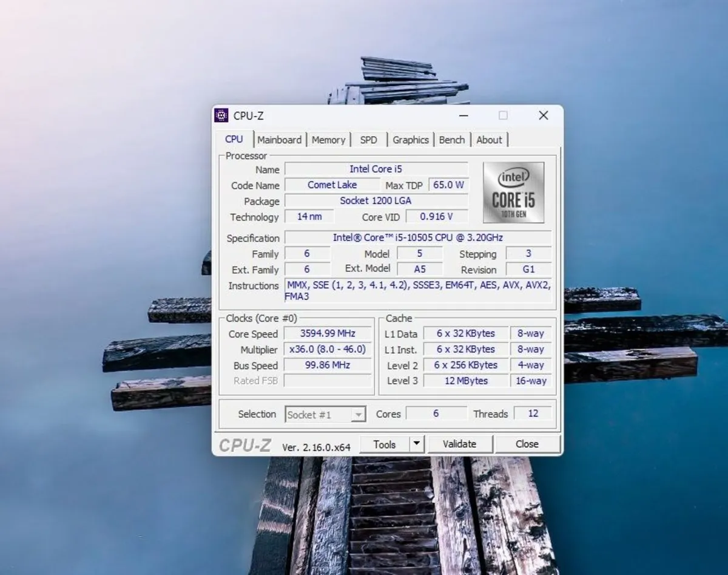The image size is (728, 575).
Task: Click the Family value '6'
Action: pos(307,254)
